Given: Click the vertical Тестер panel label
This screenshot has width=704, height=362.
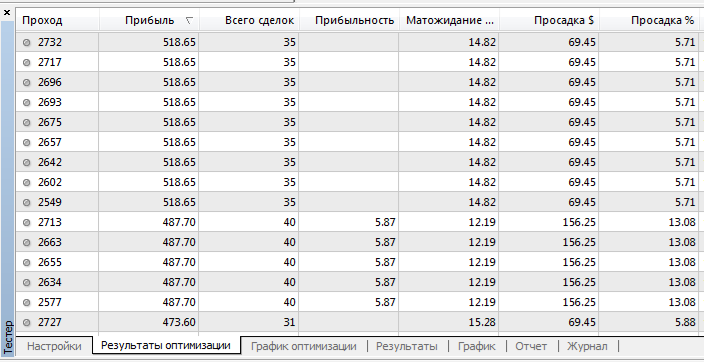Looking at the screenshot, I should click(8, 337).
